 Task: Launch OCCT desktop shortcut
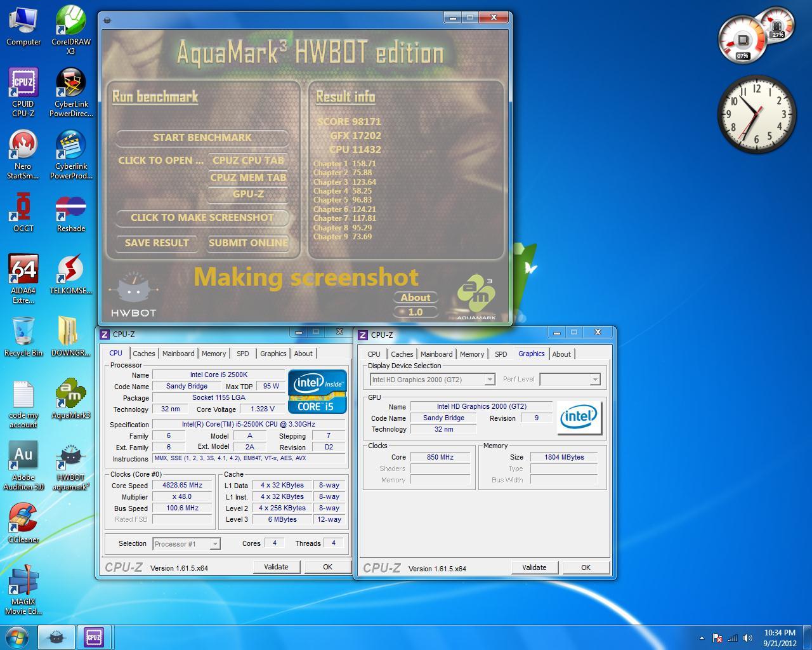tap(23, 212)
